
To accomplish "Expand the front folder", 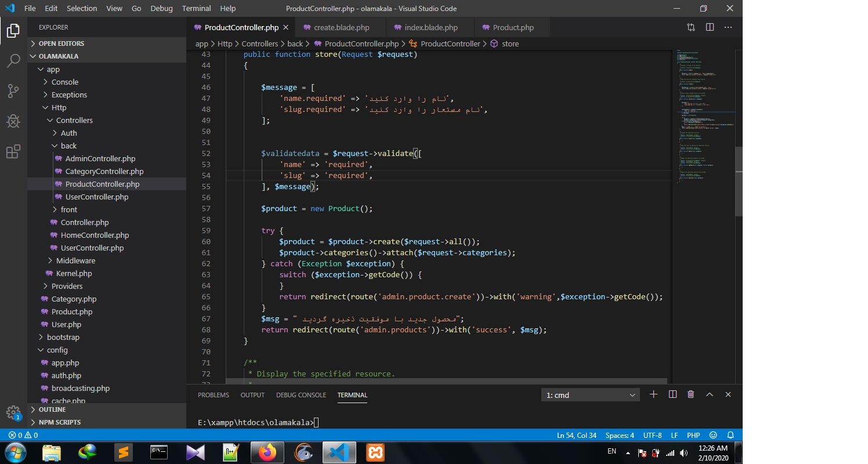I will 107,209.
